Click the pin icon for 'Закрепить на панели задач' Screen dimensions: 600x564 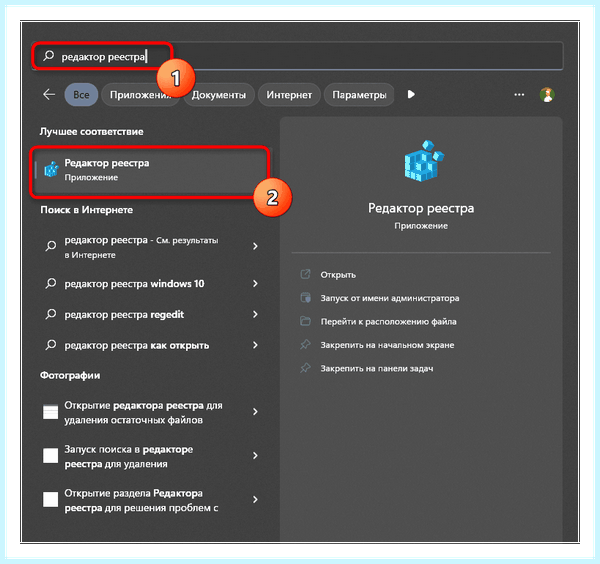305,368
